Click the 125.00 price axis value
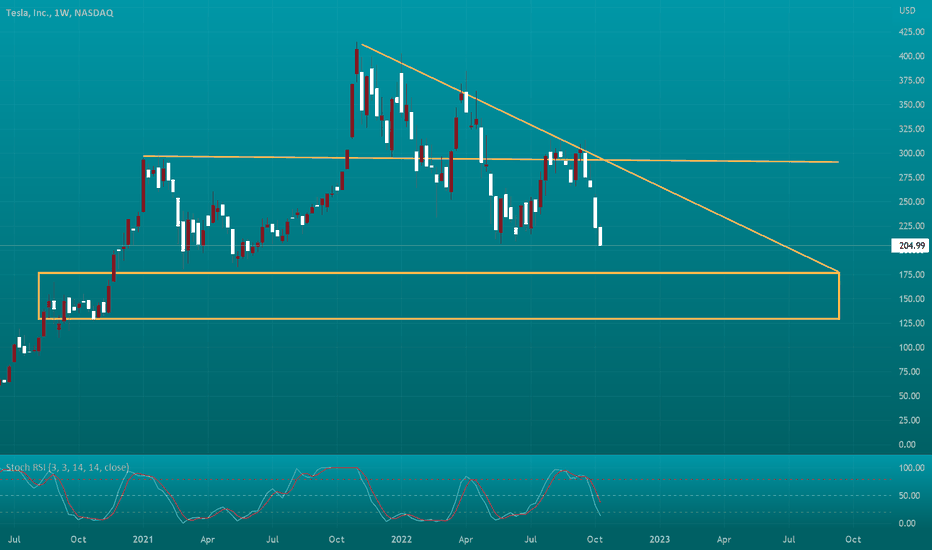 click(x=912, y=323)
